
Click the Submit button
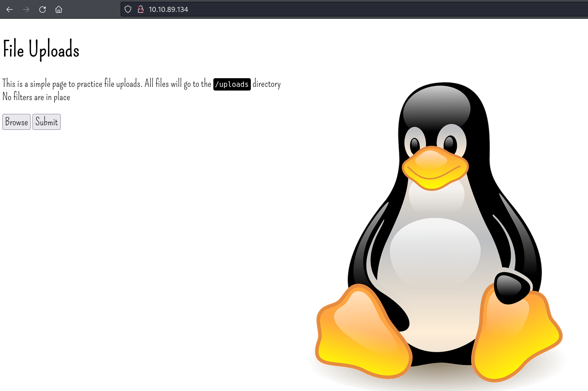tap(47, 122)
